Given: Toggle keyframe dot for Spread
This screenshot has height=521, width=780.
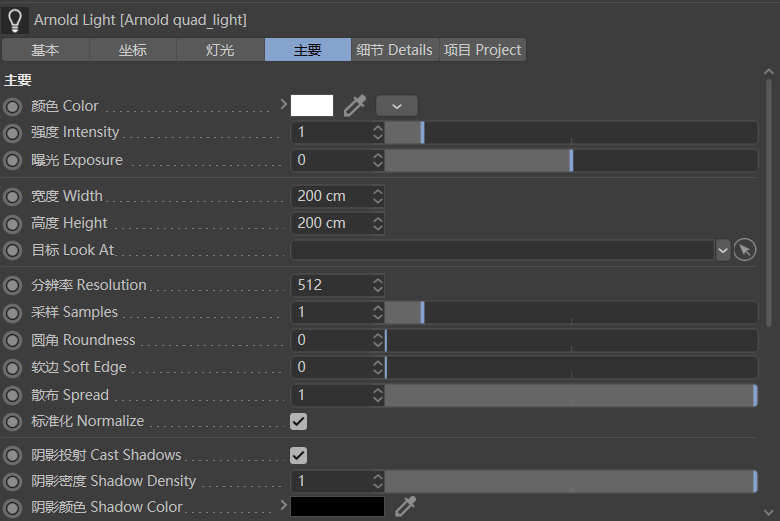Looking at the screenshot, I should (12, 395).
